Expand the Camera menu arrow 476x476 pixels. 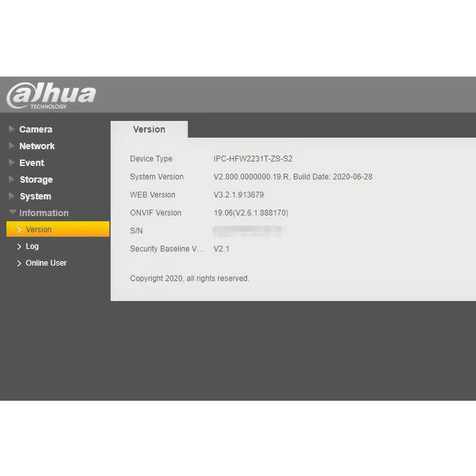tap(12, 129)
